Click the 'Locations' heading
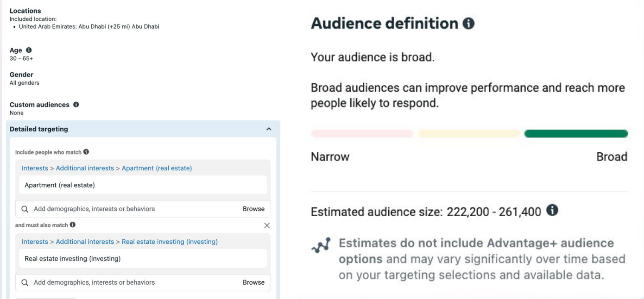 click(x=25, y=11)
